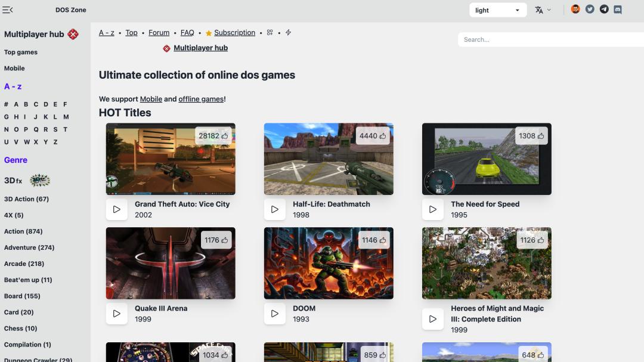The width and height of the screenshot is (644, 362).
Task: Select genre Chess (10)
Action: (x=20, y=329)
